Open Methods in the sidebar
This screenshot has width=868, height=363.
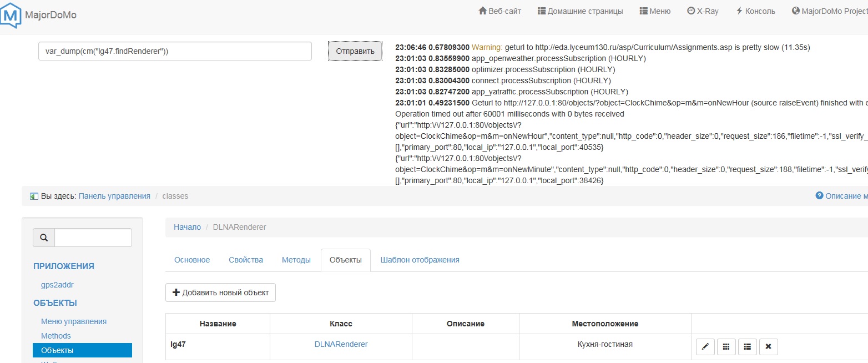pyautogui.click(x=56, y=336)
